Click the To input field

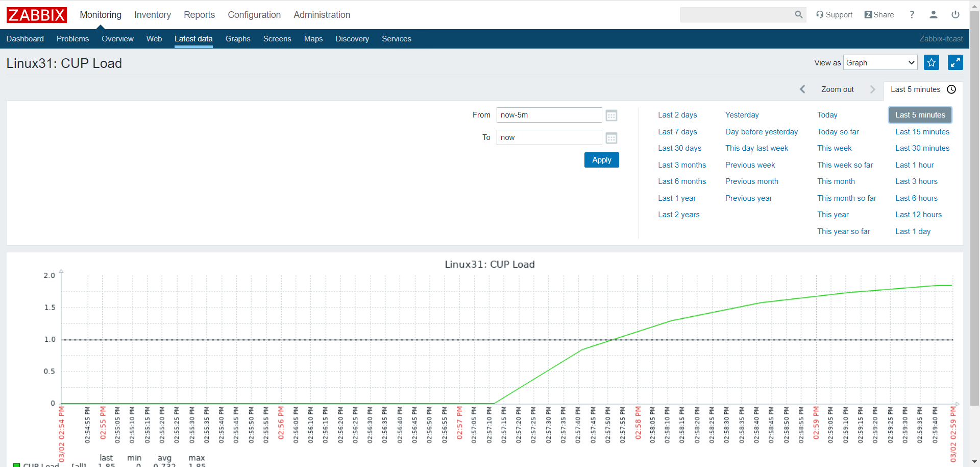point(549,137)
